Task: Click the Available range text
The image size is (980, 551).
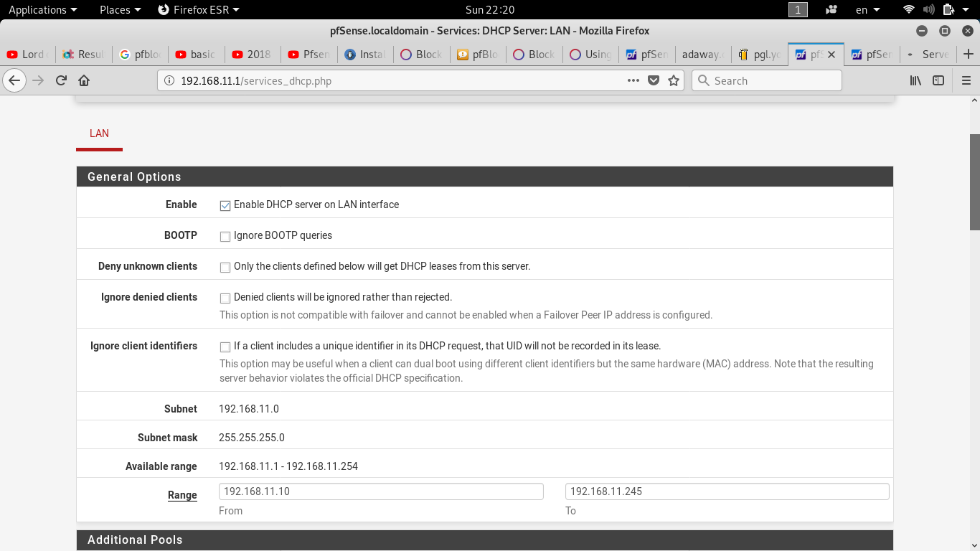Action: [x=288, y=466]
